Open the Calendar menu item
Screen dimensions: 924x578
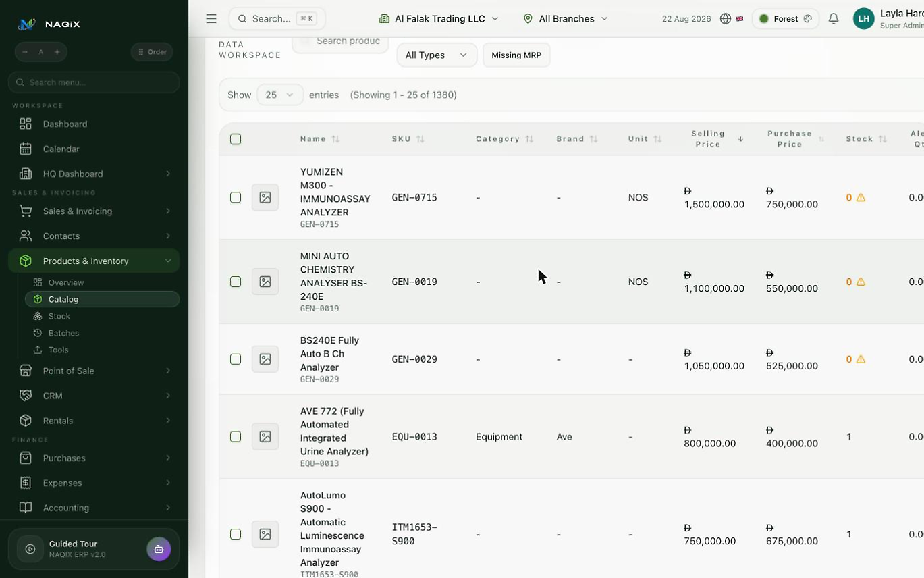[x=94, y=149]
